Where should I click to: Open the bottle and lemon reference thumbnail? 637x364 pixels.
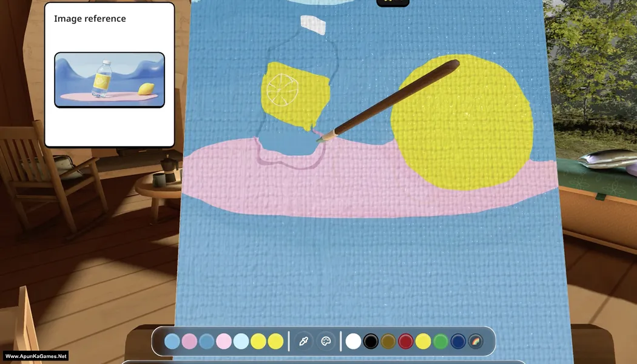tap(110, 79)
